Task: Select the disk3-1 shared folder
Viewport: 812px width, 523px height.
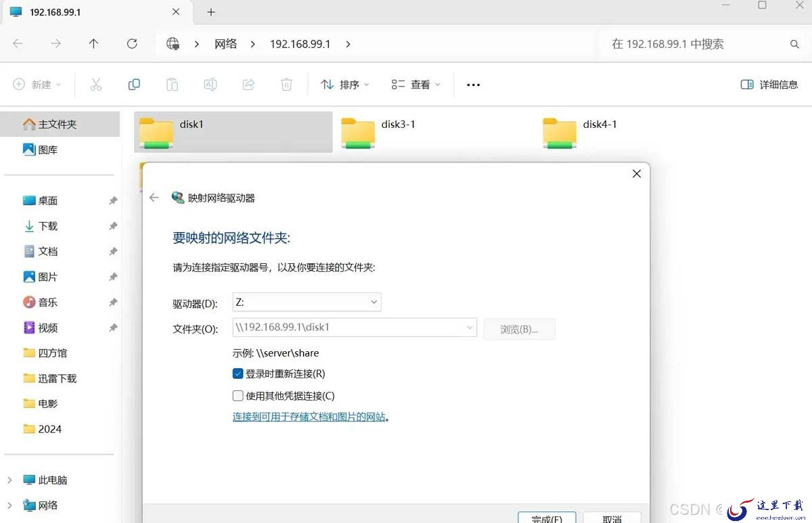Action: pos(434,132)
